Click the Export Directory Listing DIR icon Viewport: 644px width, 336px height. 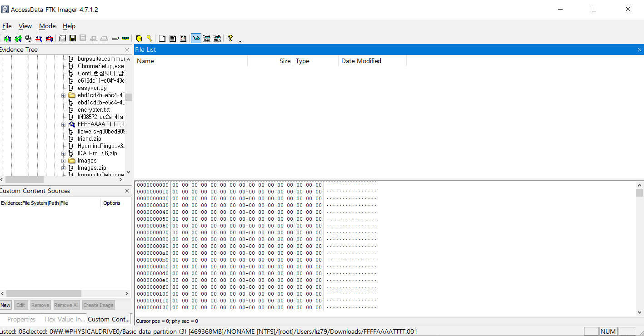click(x=183, y=39)
